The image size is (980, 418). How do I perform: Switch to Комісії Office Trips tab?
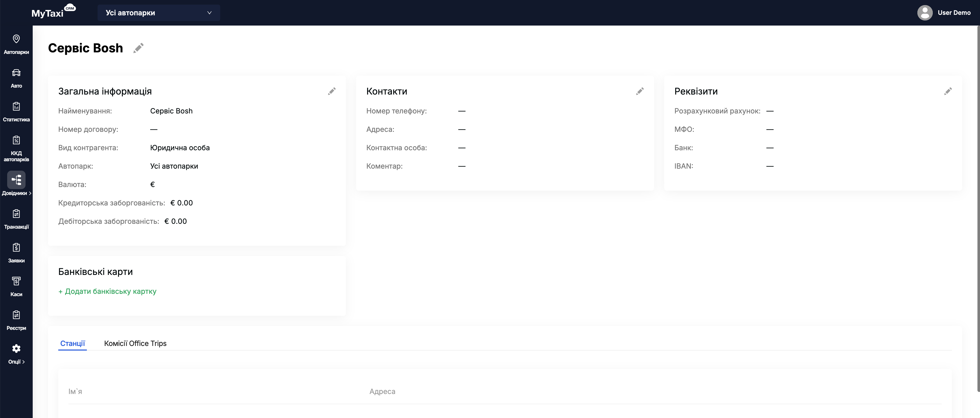(135, 343)
